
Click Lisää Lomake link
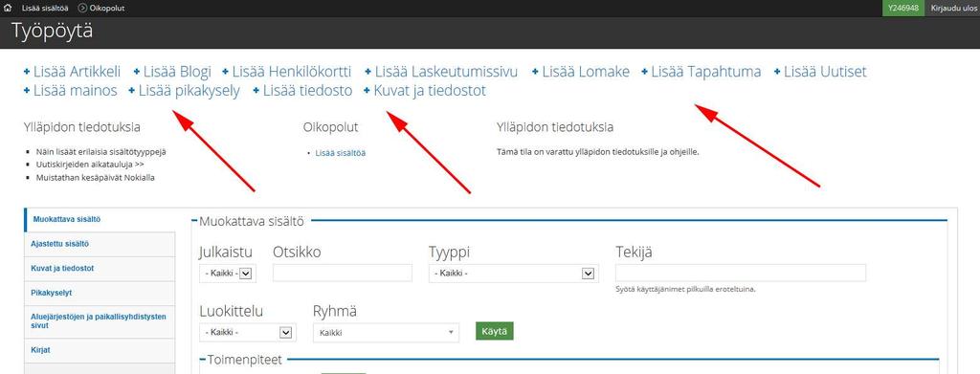(586, 72)
